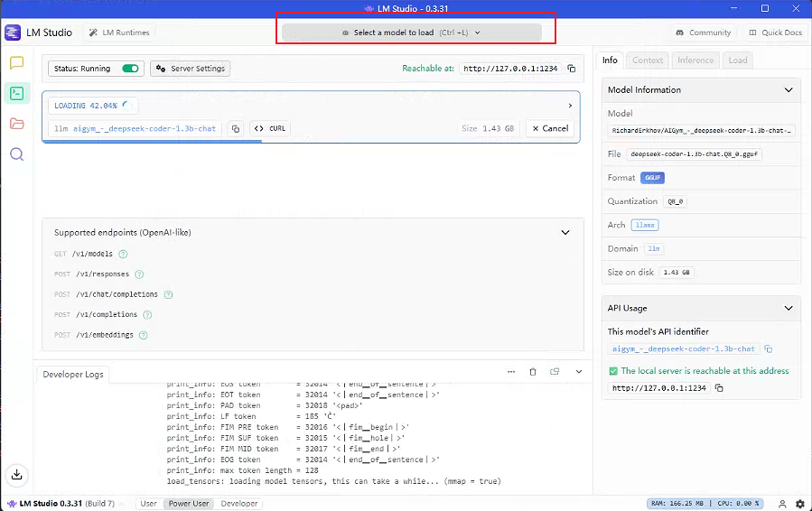Image resolution: width=812 pixels, height=511 pixels.
Task: Copy the Reachable at server address
Action: click(x=572, y=69)
